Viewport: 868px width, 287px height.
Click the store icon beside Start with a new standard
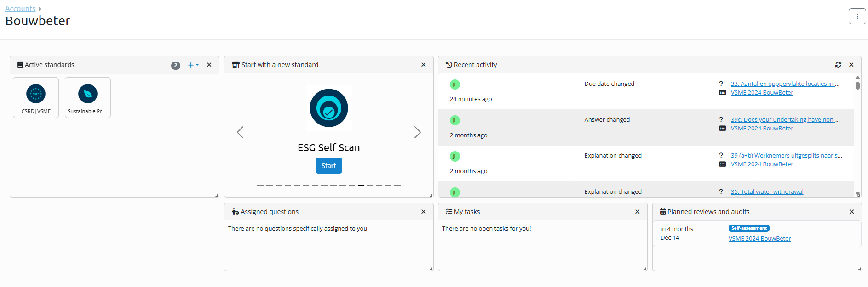click(x=236, y=65)
